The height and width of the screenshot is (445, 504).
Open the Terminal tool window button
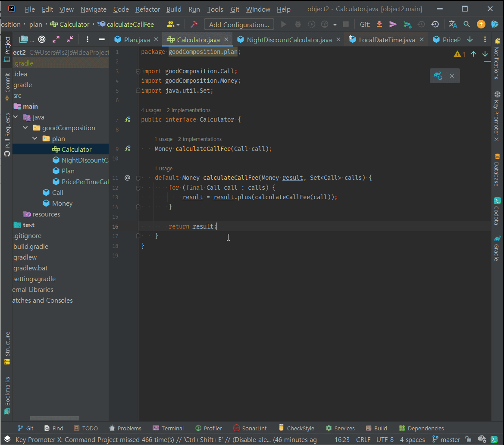(168, 428)
